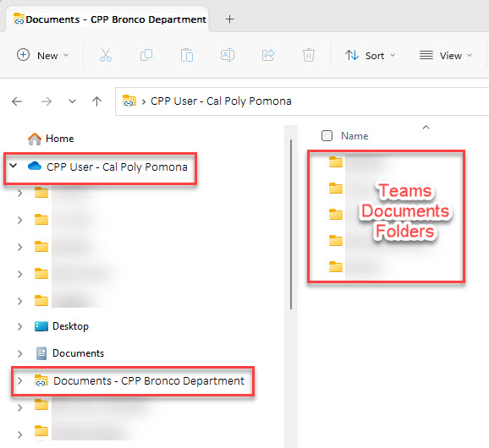The image size is (489, 448).
Task: Toggle the select all checkbox
Action: [327, 136]
